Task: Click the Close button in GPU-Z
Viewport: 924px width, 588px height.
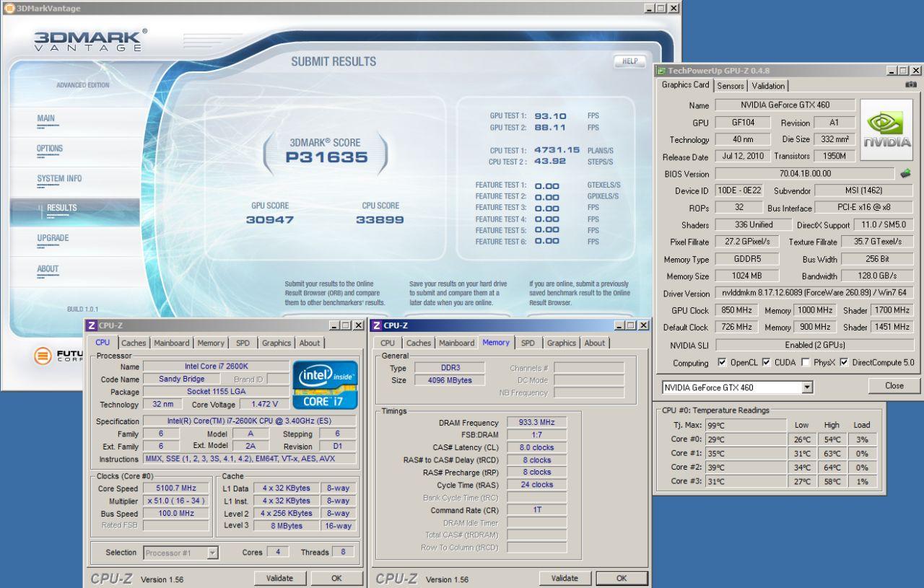Action: coord(894,385)
